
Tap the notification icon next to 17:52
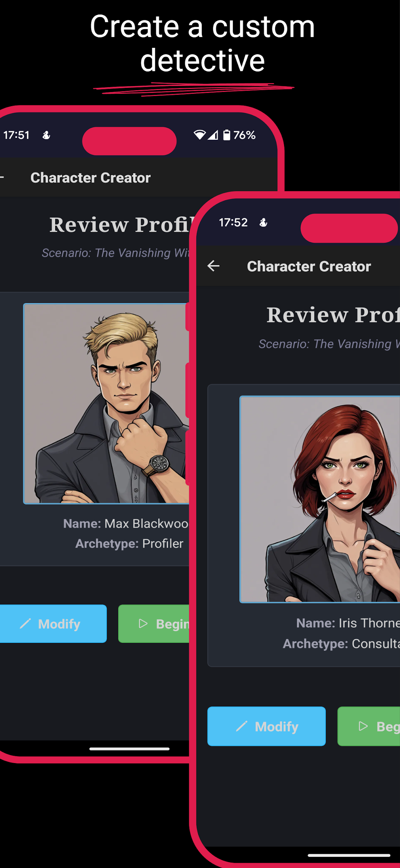(x=263, y=222)
